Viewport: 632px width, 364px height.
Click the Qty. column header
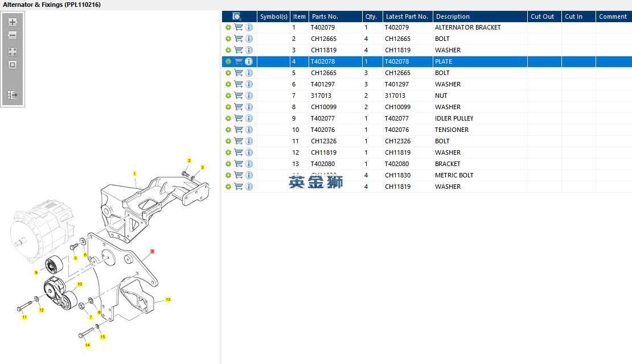(x=372, y=16)
